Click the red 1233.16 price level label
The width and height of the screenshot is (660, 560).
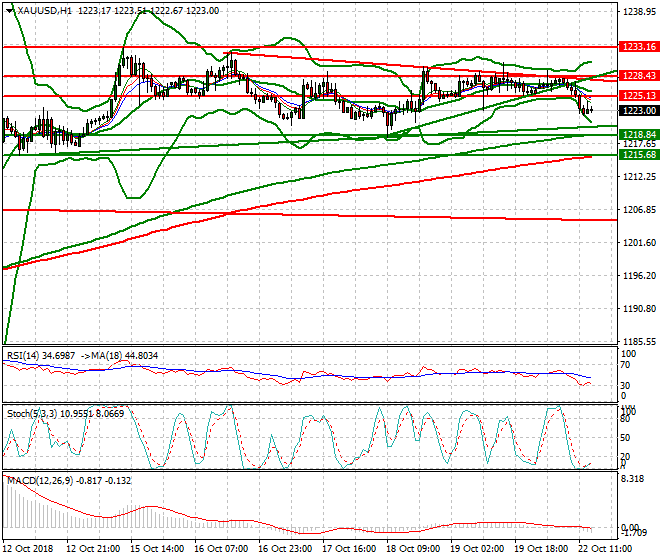pyautogui.click(x=639, y=47)
